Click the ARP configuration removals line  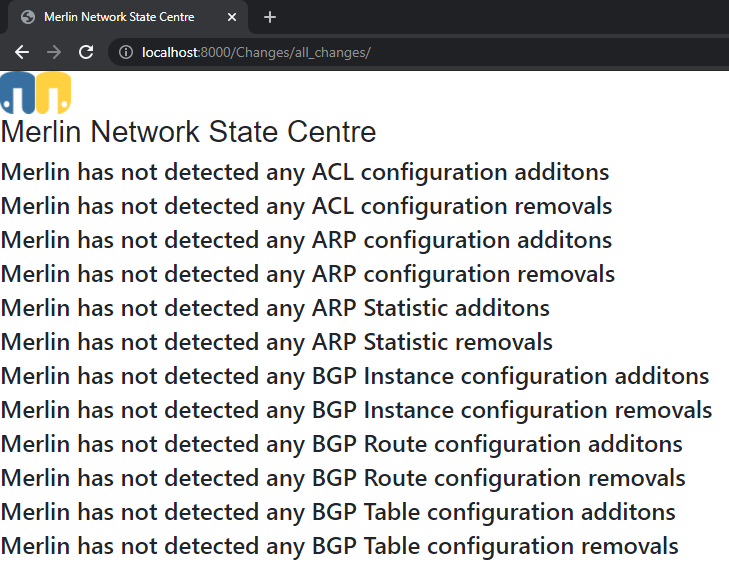coord(308,274)
